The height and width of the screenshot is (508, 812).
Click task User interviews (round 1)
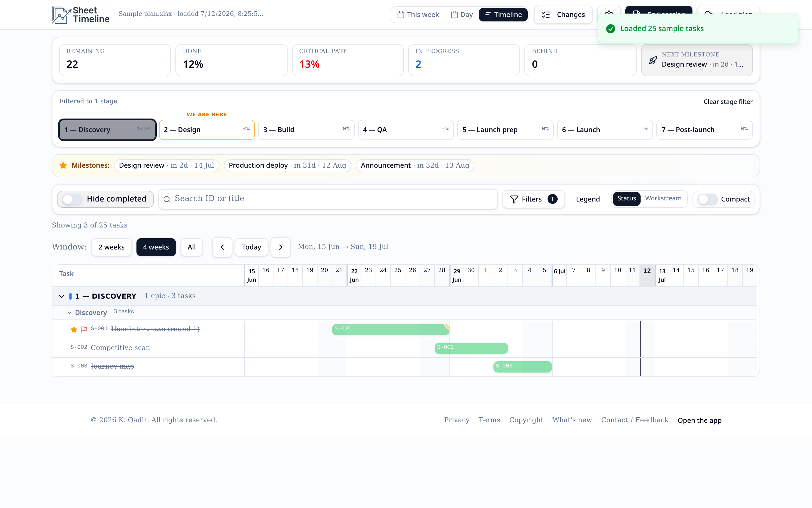(x=155, y=329)
